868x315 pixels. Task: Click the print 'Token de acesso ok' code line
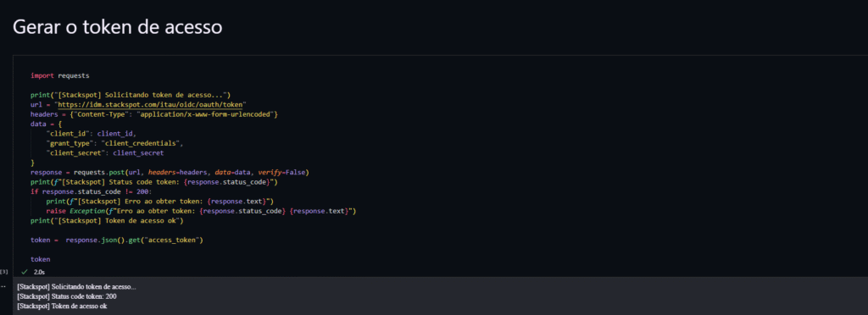[x=107, y=220]
